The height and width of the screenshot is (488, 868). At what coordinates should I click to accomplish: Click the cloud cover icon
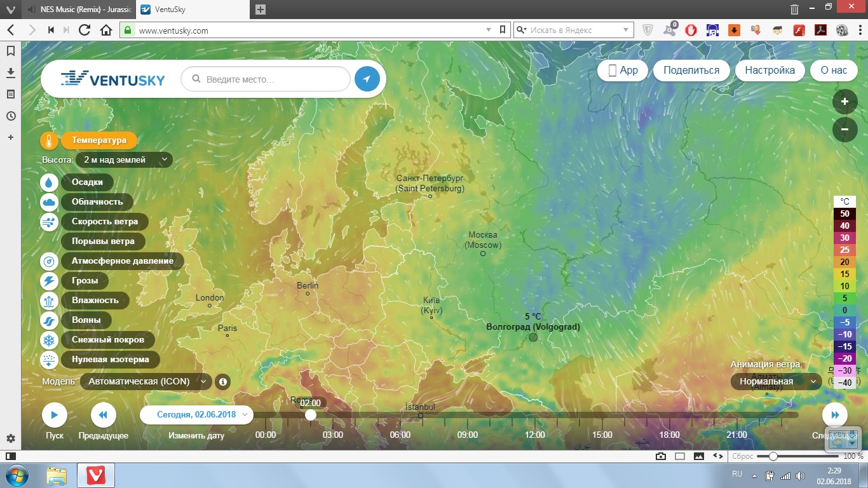click(50, 202)
